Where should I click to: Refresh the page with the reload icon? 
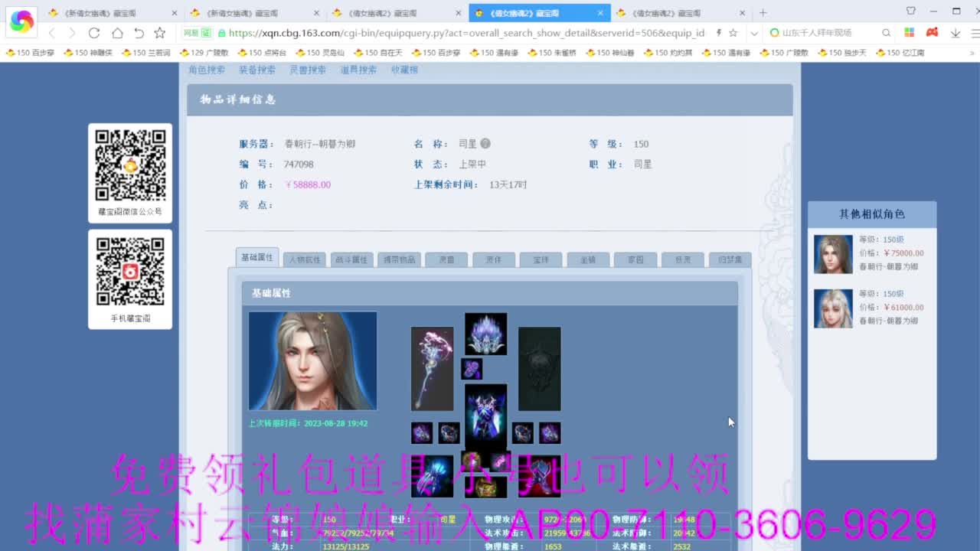pyautogui.click(x=93, y=34)
